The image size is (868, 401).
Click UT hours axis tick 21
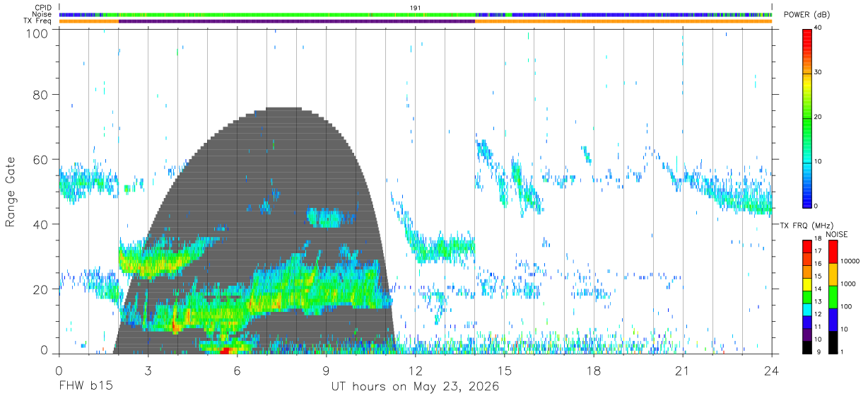(683, 371)
